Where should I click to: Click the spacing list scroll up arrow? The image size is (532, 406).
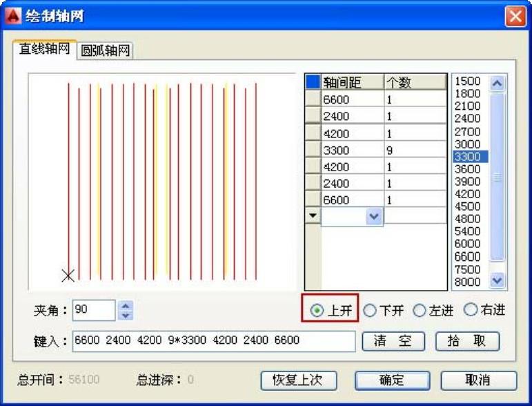coord(497,83)
